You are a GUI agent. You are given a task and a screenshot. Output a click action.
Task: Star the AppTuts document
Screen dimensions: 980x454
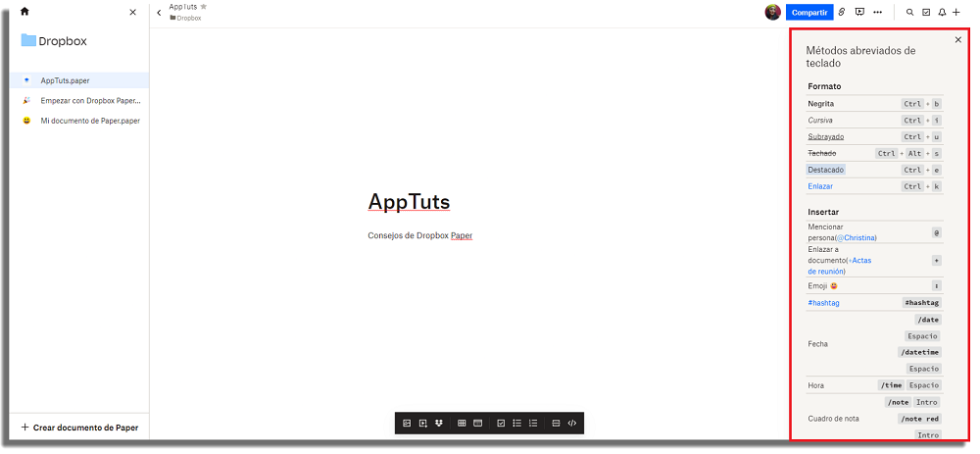pos(203,6)
